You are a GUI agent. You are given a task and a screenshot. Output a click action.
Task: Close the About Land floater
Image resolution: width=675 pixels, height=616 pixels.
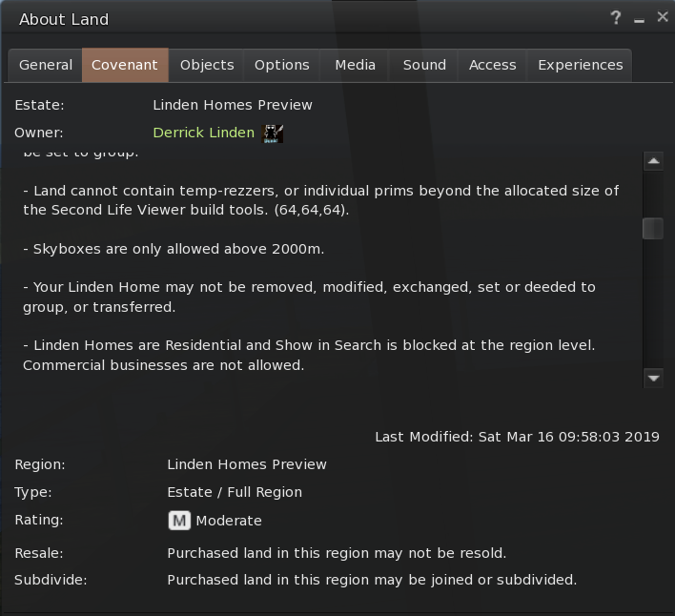click(663, 18)
